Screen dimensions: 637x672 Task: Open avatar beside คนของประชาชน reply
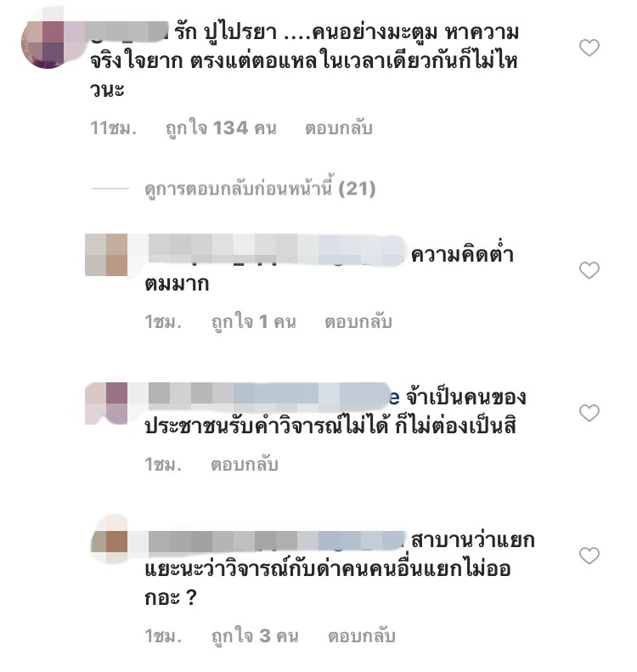pyautogui.click(x=106, y=404)
